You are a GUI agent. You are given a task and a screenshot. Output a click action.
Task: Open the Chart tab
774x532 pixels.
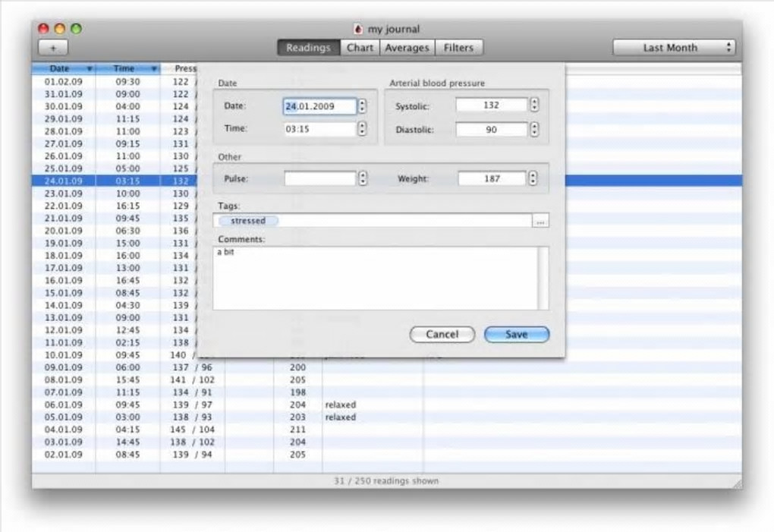360,48
